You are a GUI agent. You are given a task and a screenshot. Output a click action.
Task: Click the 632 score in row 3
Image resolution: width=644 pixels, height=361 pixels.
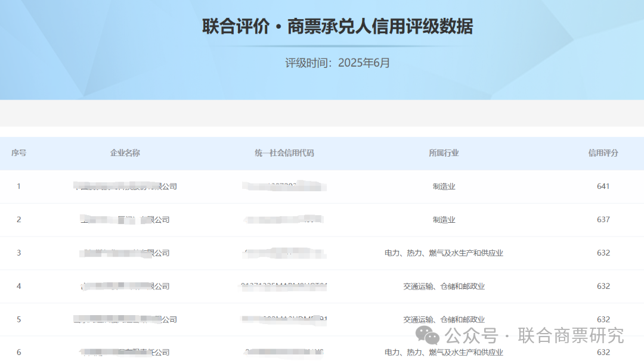[603, 253]
